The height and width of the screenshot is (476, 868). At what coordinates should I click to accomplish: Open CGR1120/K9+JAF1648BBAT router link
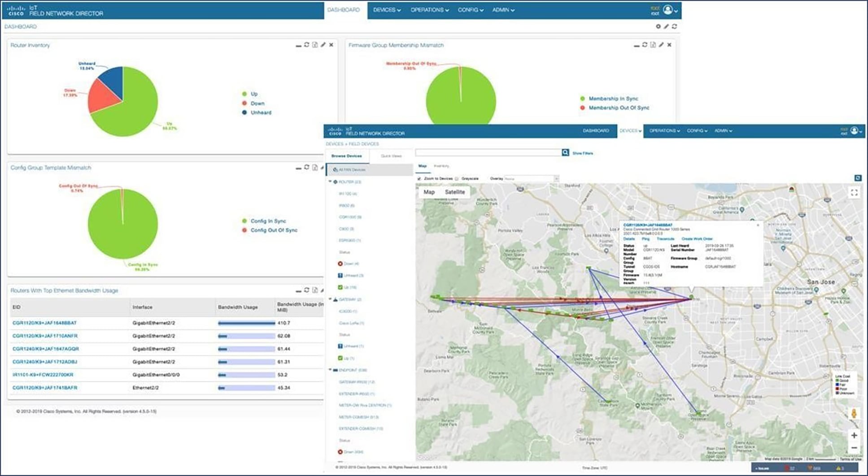coord(44,323)
